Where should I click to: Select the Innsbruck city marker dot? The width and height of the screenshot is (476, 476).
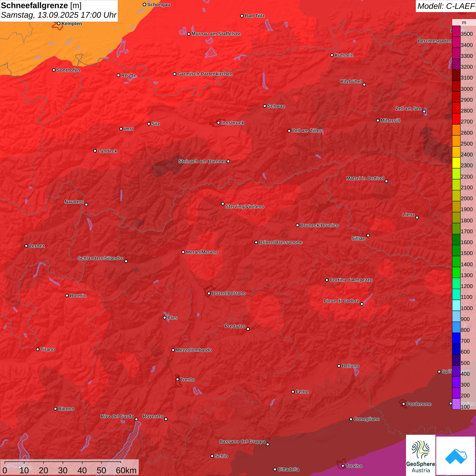click(219, 123)
